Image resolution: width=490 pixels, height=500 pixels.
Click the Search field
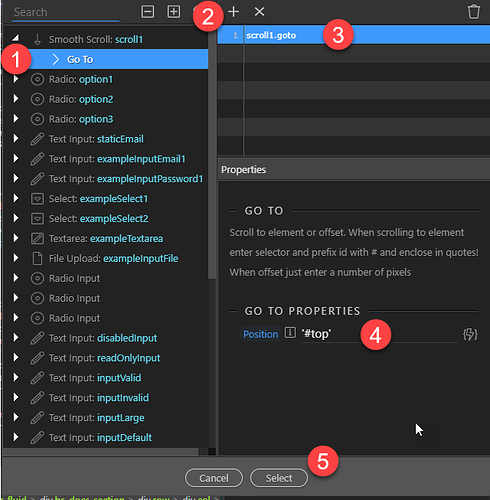click(x=66, y=12)
